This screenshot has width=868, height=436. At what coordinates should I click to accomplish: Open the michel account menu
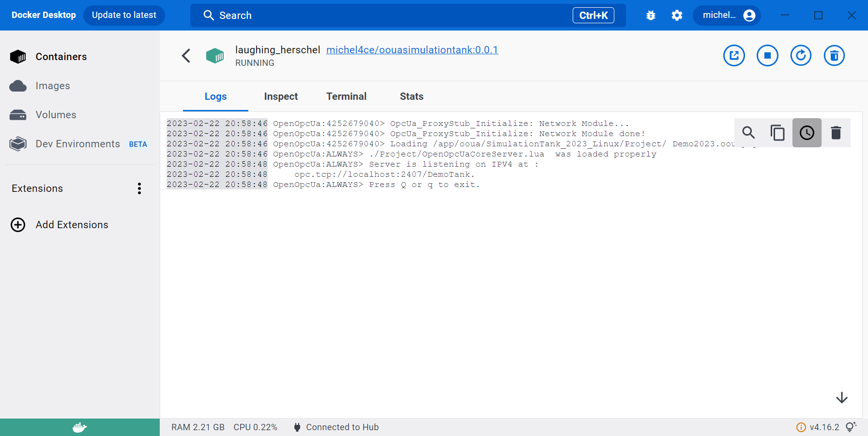(x=727, y=16)
